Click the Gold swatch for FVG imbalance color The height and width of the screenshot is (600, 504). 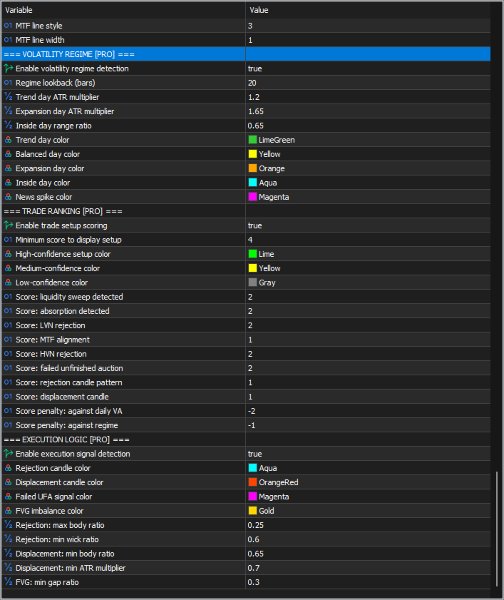pyautogui.click(x=253, y=511)
